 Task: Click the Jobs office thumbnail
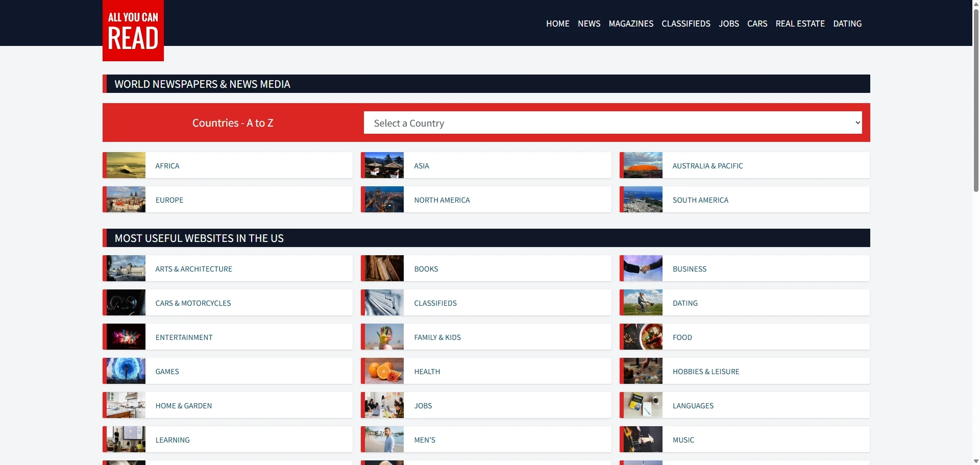(384, 405)
